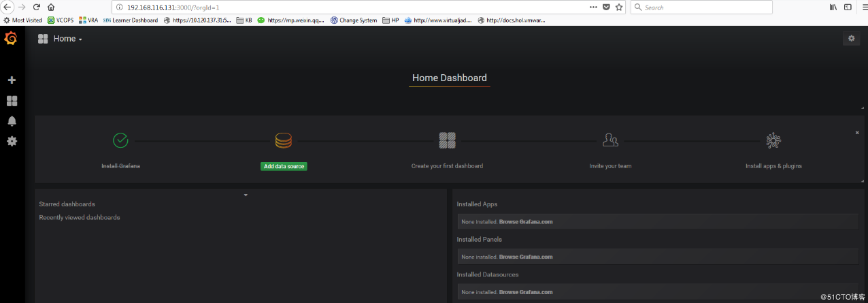Click Starred dashboards heading
This screenshot has height=303, width=868.
click(x=67, y=204)
